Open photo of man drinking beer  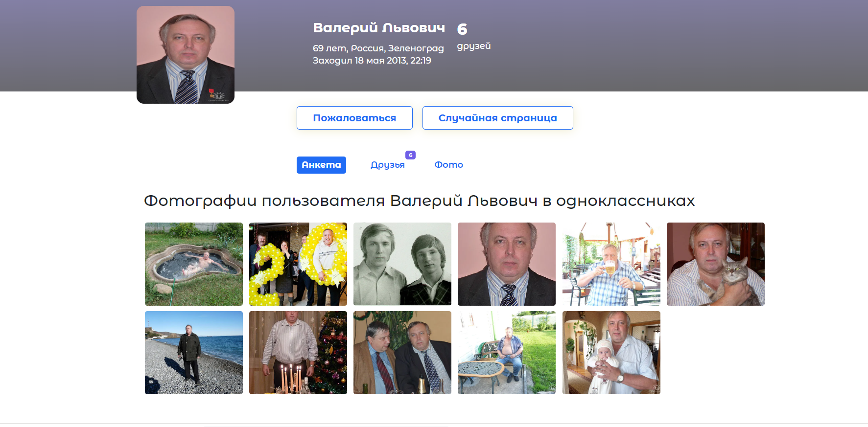611,264
